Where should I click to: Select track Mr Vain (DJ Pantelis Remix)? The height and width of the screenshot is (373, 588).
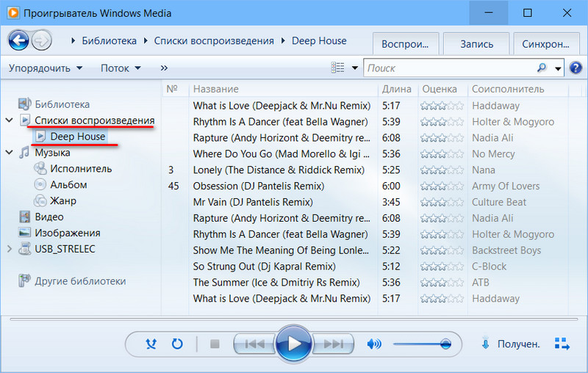(253, 202)
